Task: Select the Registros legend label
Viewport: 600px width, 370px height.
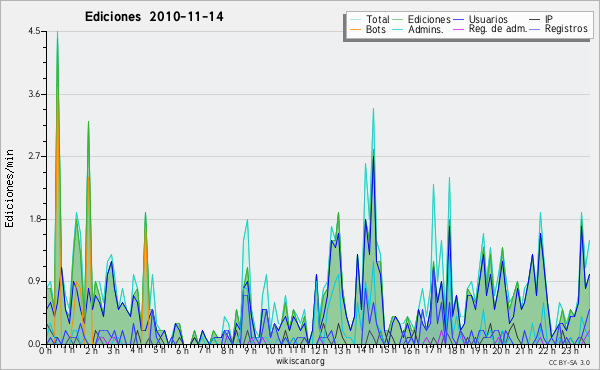Action: (x=566, y=29)
